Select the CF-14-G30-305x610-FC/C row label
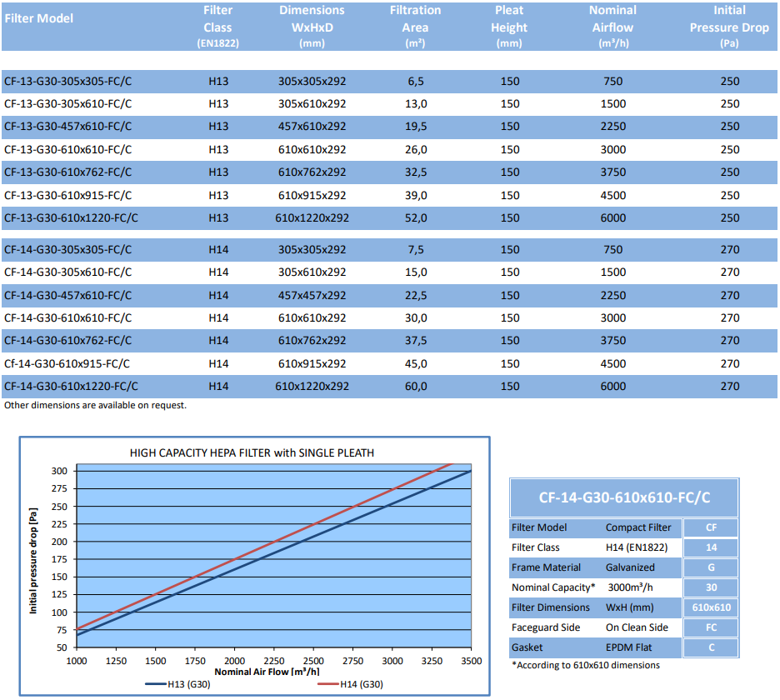The image size is (780, 700). pos(67,272)
